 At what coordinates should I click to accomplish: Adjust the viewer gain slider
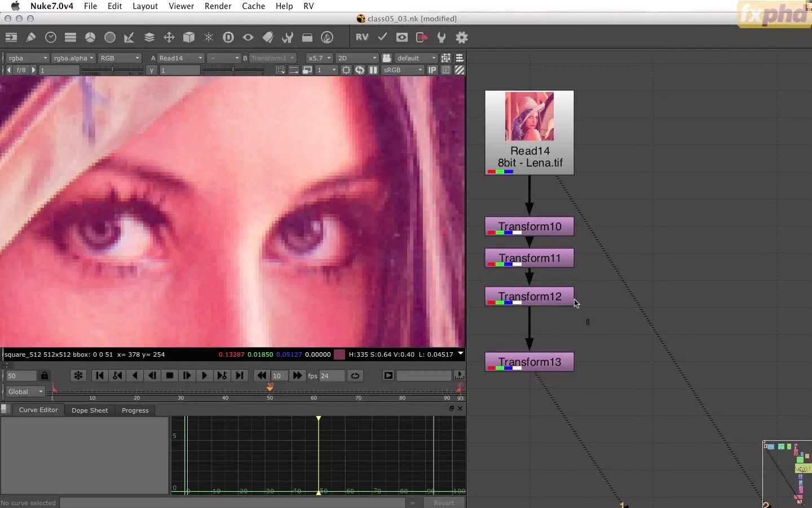coord(112,70)
